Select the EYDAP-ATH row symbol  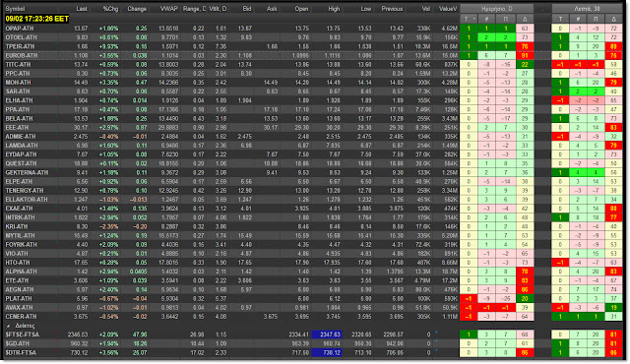(21, 154)
